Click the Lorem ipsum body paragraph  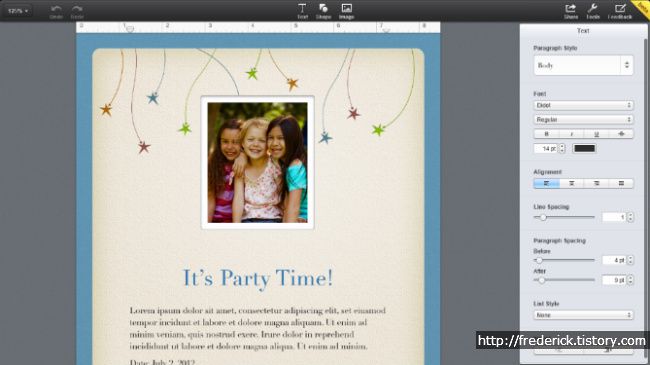[257, 328]
